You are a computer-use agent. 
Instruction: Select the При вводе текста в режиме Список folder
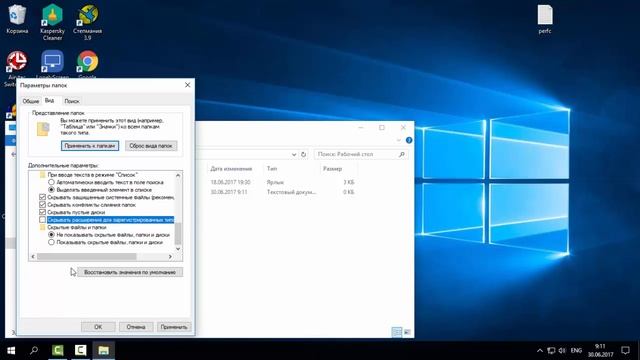(x=92, y=175)
